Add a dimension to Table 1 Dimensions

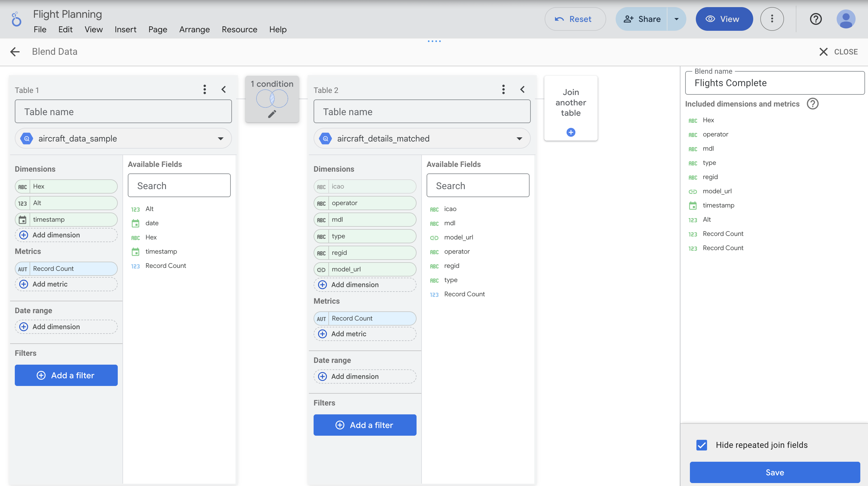66,235
